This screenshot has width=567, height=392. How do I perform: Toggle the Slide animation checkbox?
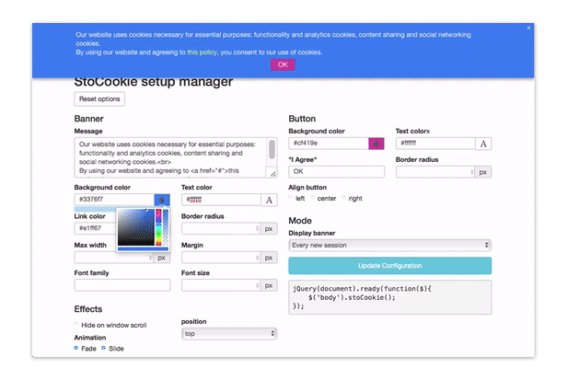coord(104,349)
